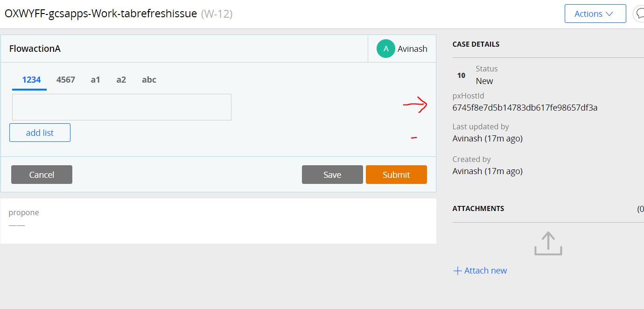Viewport: 644px width, 309px height.
Task: Click the empty text input field
Action: tap(122, 107)
